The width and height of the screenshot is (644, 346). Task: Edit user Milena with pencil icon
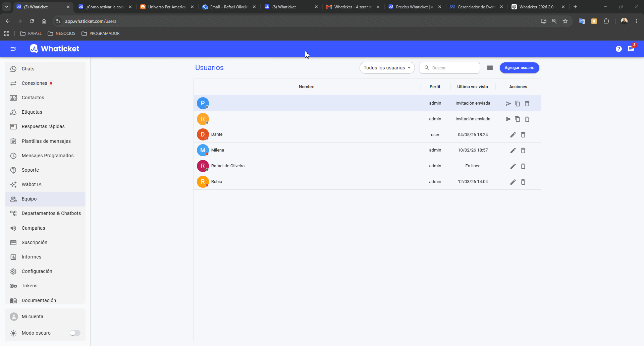pyautogui.click(x=513, y=151)
